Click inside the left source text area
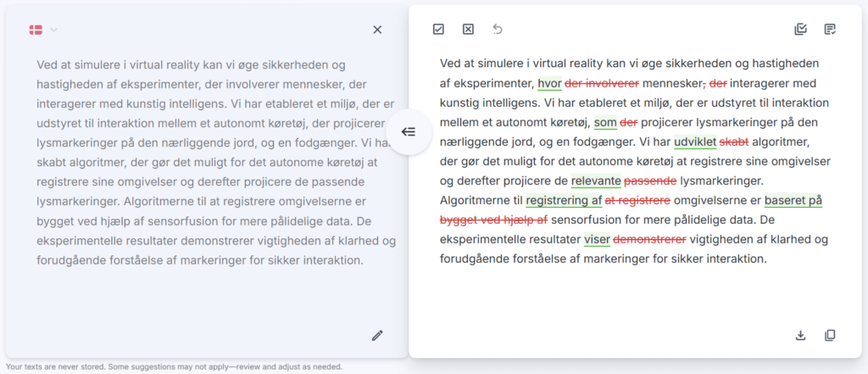868x374 pixels. [203, 161]
